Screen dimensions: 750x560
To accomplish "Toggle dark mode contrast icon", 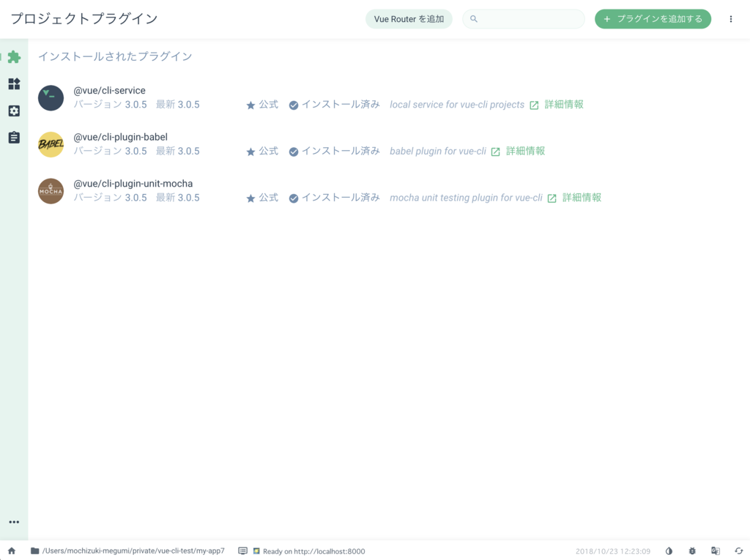I will point(669,551).
